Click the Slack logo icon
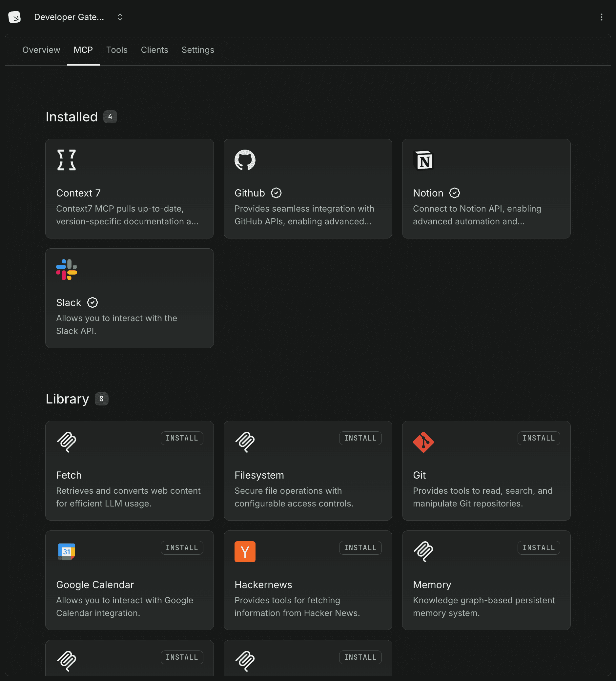Screen dimensions: 616x681 point(67,270)
